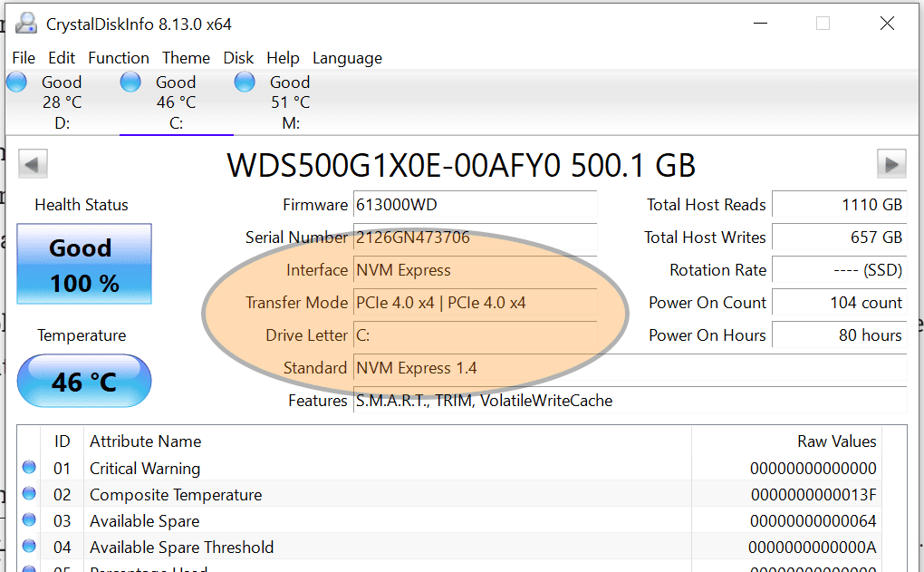Screen dimensions: 924x572
Task: Go to next disk with right arrow
Action: pos(891,164)
